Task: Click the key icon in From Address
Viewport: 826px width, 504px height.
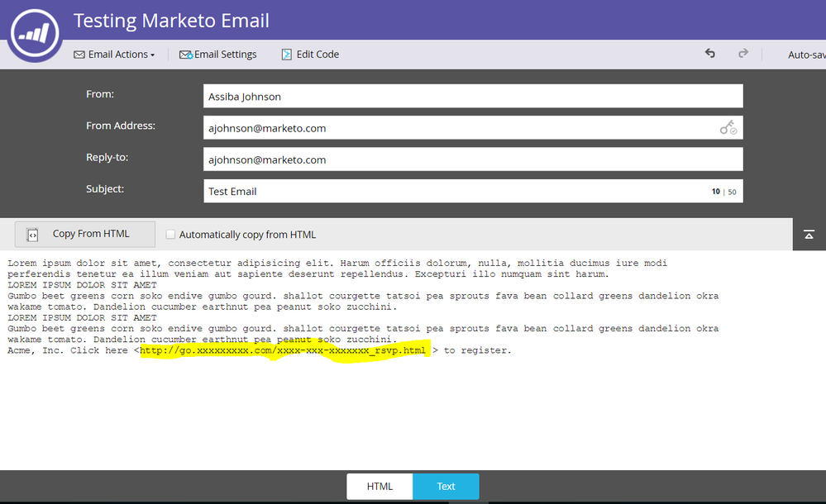Action: click(728, 128)
